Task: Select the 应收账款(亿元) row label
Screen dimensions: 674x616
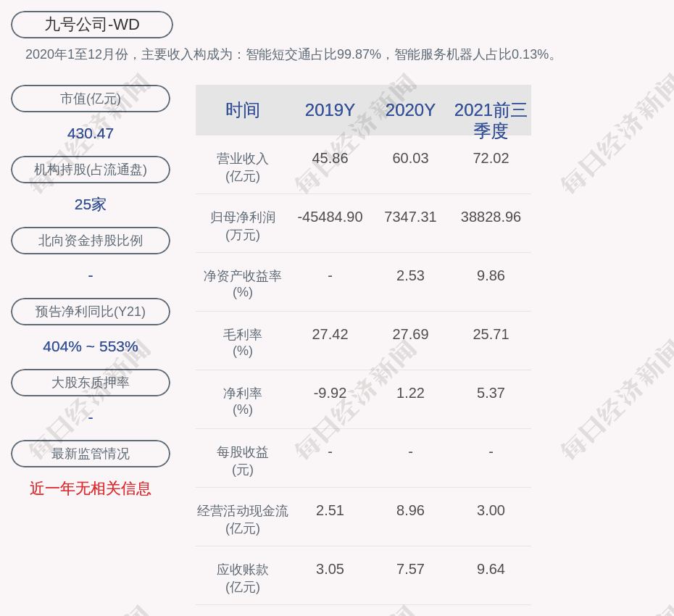Action: click(243, 578)
